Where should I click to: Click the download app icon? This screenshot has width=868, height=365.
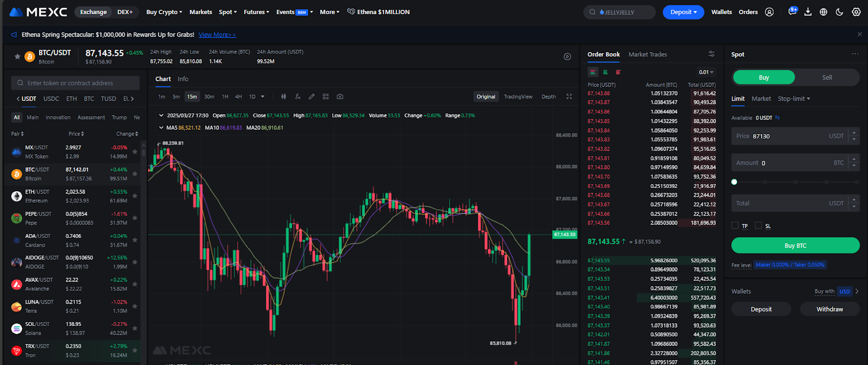tap(808, 12)
